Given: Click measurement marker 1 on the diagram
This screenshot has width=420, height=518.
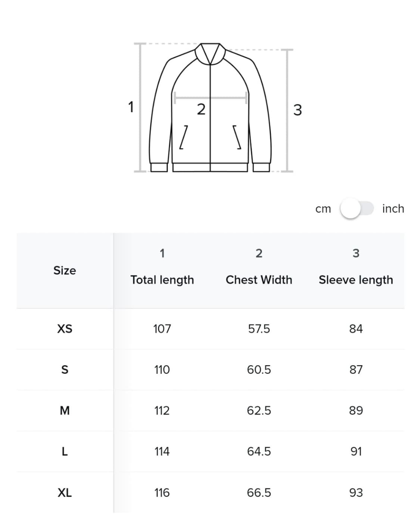Looking at the screenshot, I should tap(131, 107).
